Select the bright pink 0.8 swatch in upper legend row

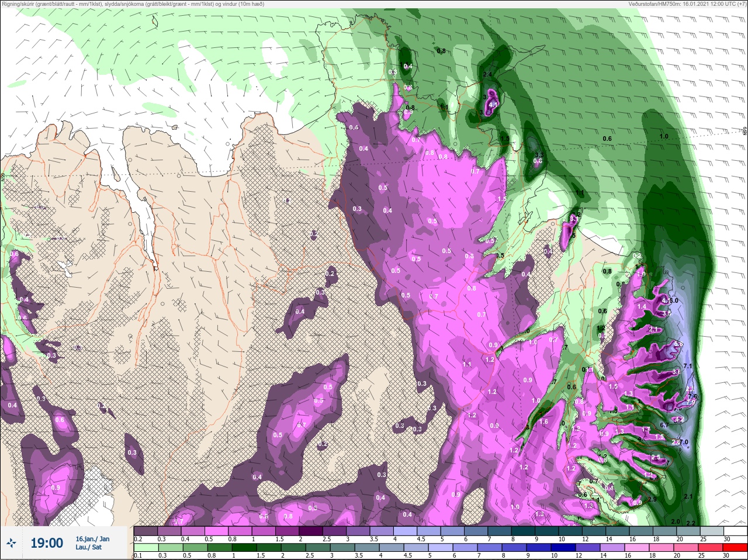point(240,531)
